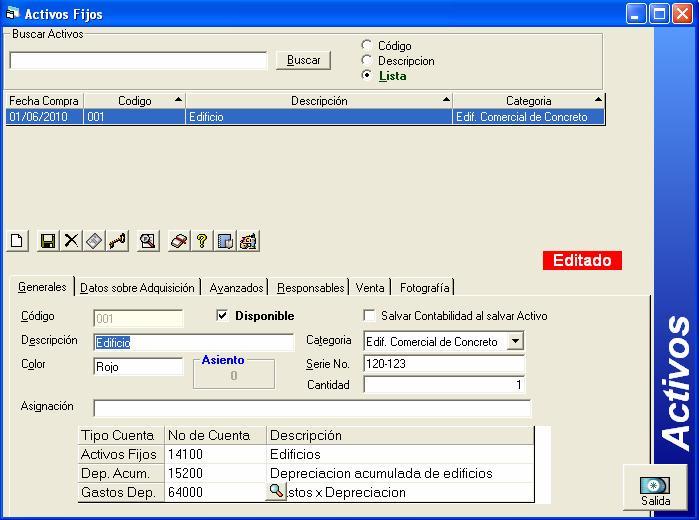
Task: Click the Buscar Activos search field
Action: point(138,61)
